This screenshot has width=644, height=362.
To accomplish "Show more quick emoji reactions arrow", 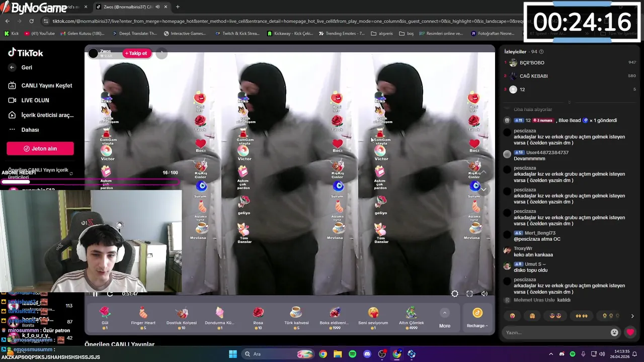I will [x=632, y=316].
